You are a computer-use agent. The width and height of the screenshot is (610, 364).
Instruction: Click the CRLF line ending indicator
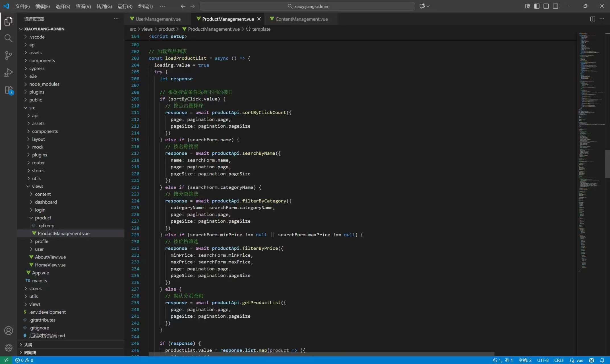tap(559, 360)
